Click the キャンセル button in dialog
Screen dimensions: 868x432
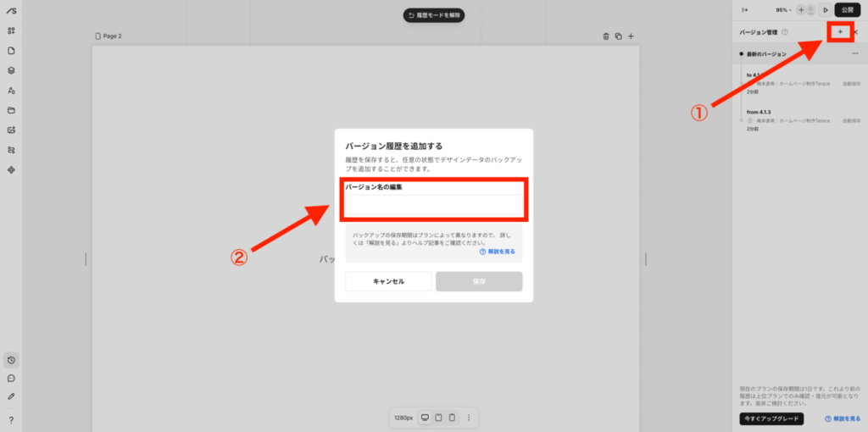tap(388, 281)
